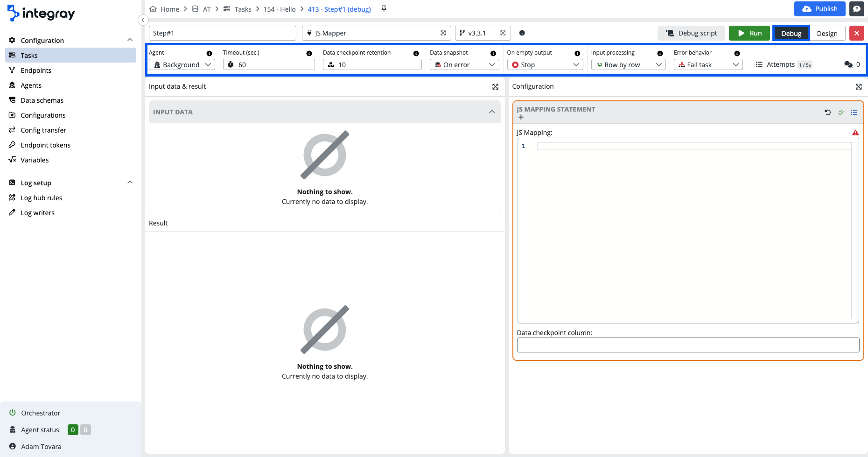Click the red warning icon by JS Mapping
Viewport: 868px width, 457px height.
[855, 133]
